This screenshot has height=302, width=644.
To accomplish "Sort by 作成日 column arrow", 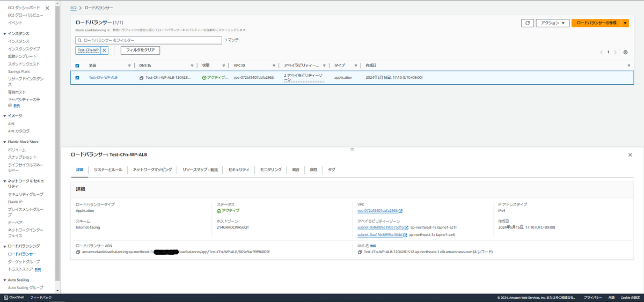I will [x=629, y=65].
